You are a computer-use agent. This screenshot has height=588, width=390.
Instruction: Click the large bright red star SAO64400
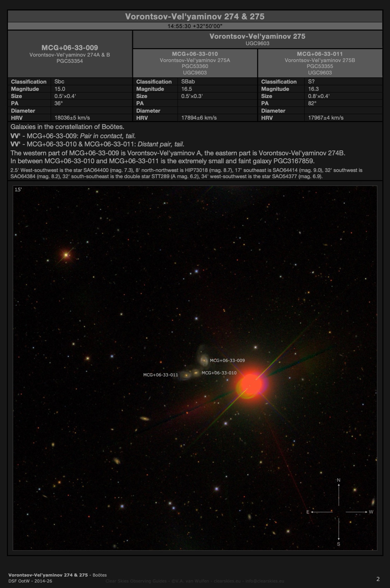[x=251, y=384]
